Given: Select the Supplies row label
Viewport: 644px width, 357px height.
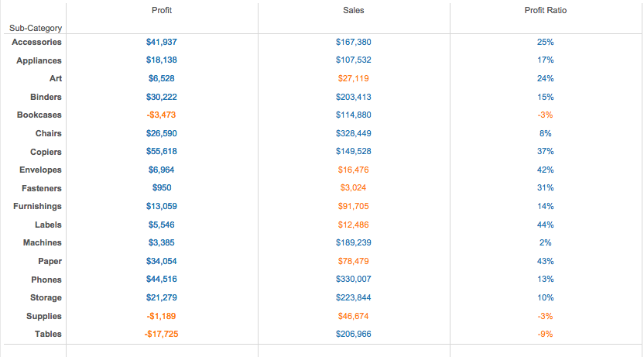Looking at the screenshot, I should (44, 316).
